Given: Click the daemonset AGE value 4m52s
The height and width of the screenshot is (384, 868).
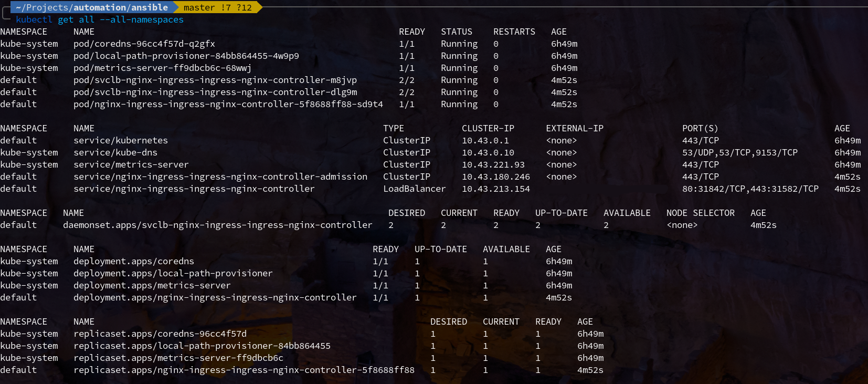Looking at the screenshot, I should pyautogui.click(x=764, y=225).
